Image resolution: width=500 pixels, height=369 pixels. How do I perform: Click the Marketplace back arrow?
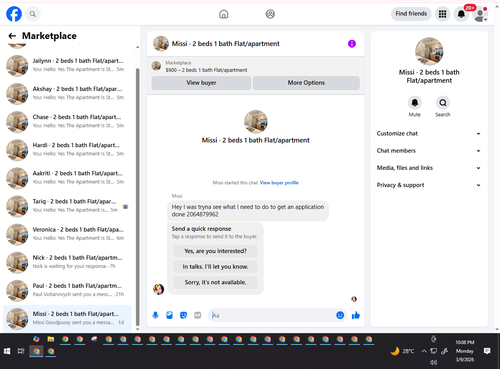click(12, 36)
